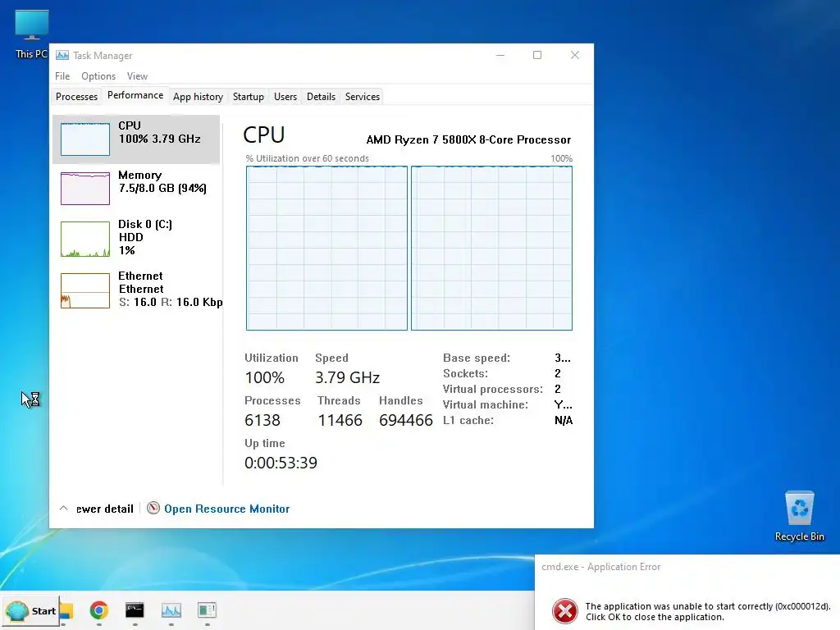Open the Details tab
Viewport: 840px width, 630px height.
321,97
